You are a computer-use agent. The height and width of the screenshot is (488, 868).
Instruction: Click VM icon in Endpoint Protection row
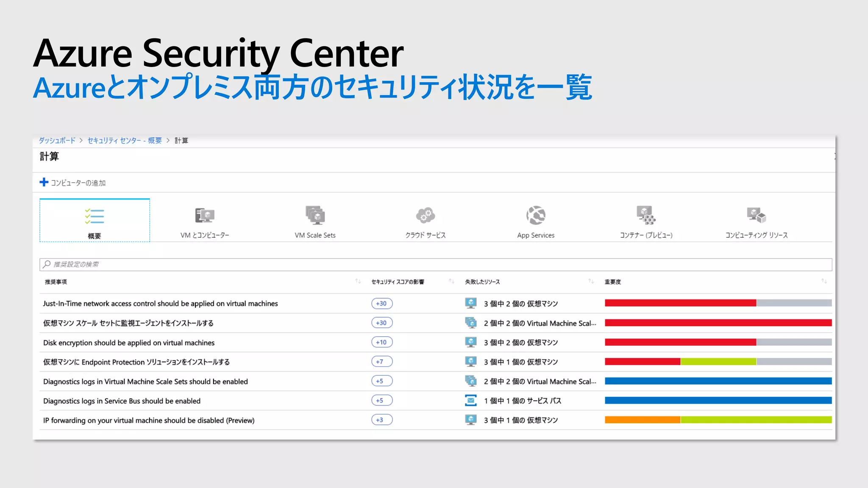pos(471,361)
